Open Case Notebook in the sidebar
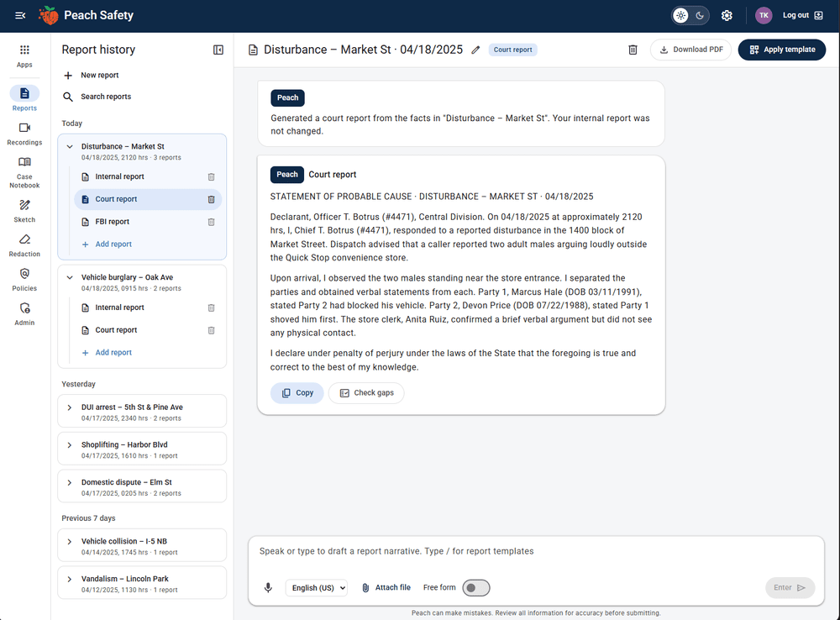Image resolution: width=840 pixels, height=620 pixels. click(x=24, y=172)
